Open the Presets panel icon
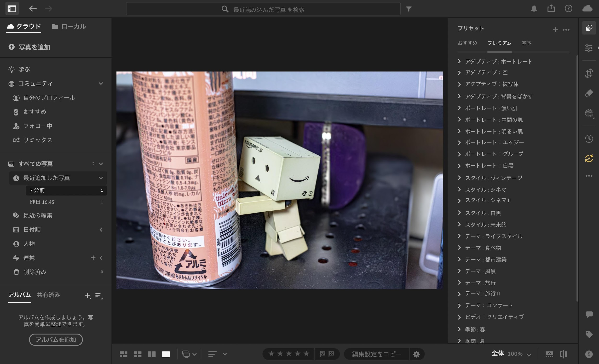The image size is (599, 364). [589, 28]
